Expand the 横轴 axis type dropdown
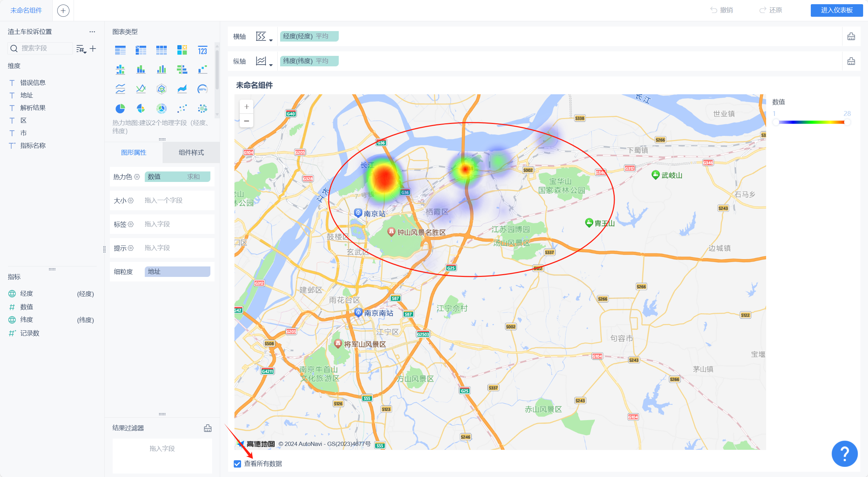Viewport: 868px width, 477px height. tap(264, 37)
